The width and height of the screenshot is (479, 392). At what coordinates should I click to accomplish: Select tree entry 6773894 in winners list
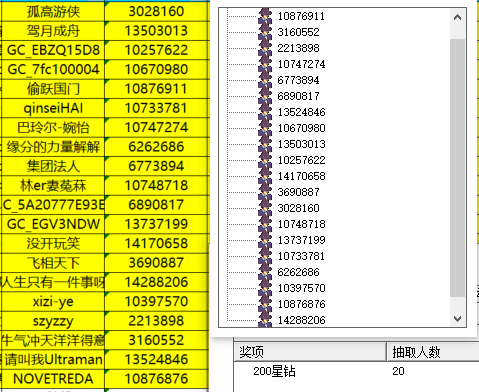[x=298, y=80]
